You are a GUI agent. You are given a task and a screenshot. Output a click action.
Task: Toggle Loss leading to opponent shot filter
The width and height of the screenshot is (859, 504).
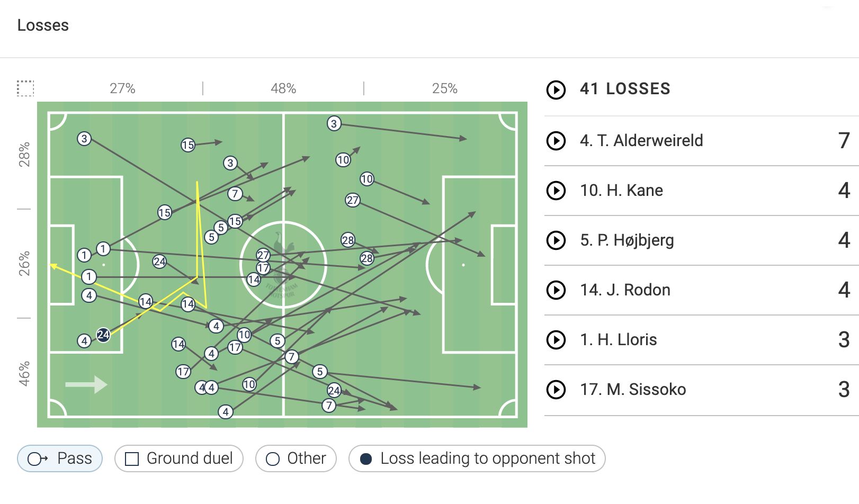coord(477,458)
